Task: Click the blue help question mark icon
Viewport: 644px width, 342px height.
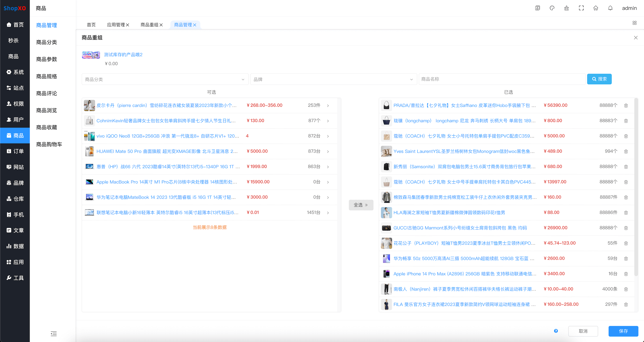Action: tap(556, 331)
